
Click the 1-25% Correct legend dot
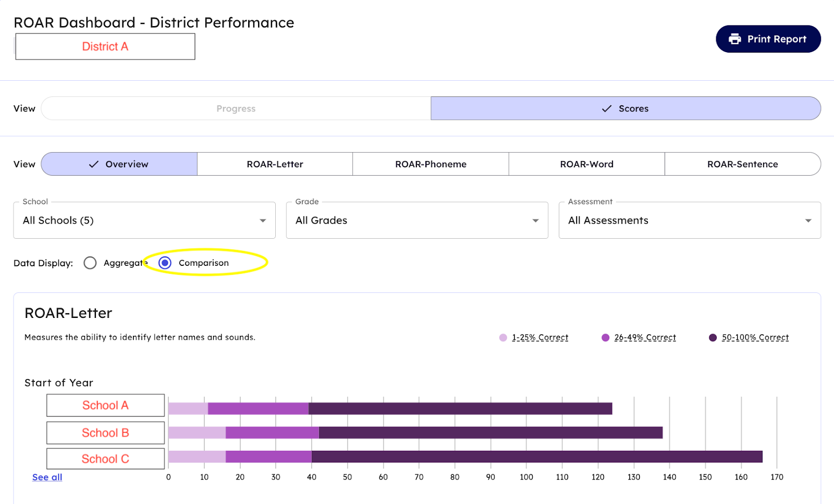503,338
